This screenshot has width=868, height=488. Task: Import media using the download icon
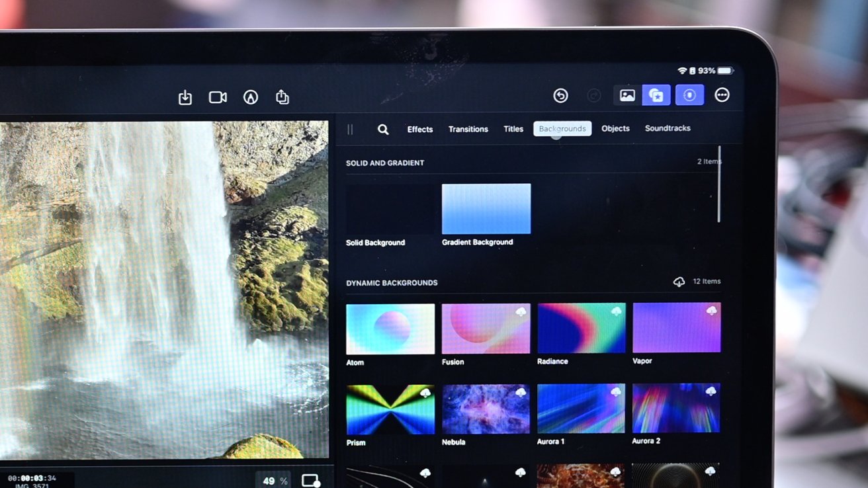(x=185, y=97)
